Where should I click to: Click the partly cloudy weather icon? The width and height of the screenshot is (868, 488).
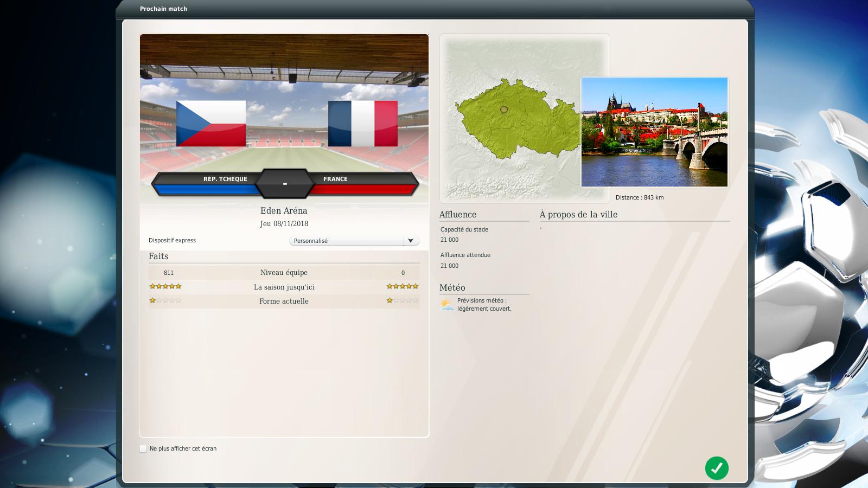pyautogui.click(x=447, y=304)
